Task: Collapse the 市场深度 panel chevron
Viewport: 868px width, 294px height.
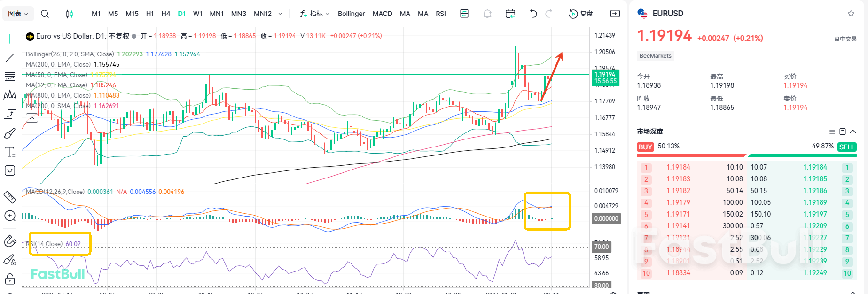Action: tap(853, 132)
